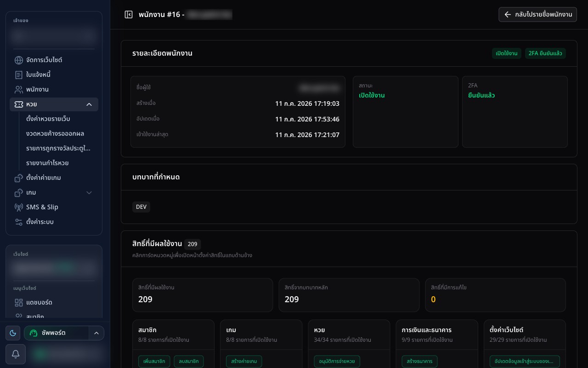This screenshot has width=588, height=368.
Task: Go to จัดการเว็บไซต์ menu
Action: pyautogui.click(x=54, y=60)
